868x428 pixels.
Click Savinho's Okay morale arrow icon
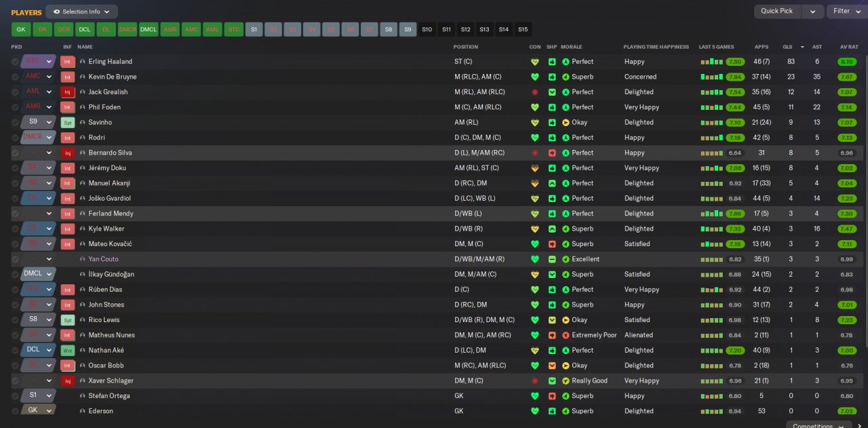point(566,123)
